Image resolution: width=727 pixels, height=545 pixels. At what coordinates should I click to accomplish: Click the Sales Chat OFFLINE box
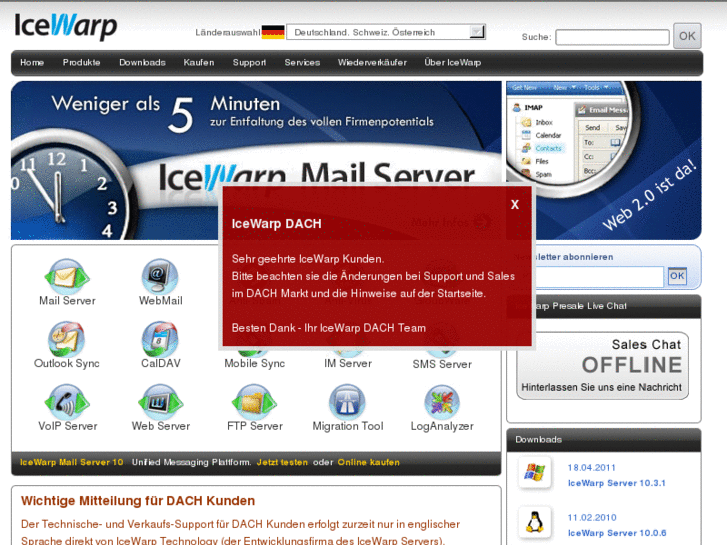pyautogui.click(x=603, y=365)
